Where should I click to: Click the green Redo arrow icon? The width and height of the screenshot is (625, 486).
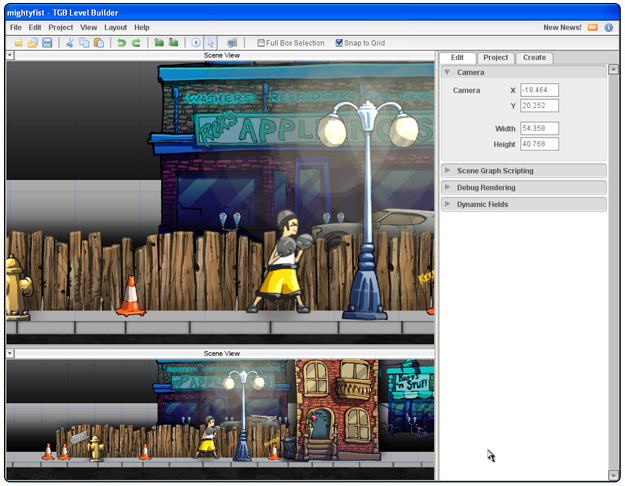pyautogui.click(x=136, y=43)
